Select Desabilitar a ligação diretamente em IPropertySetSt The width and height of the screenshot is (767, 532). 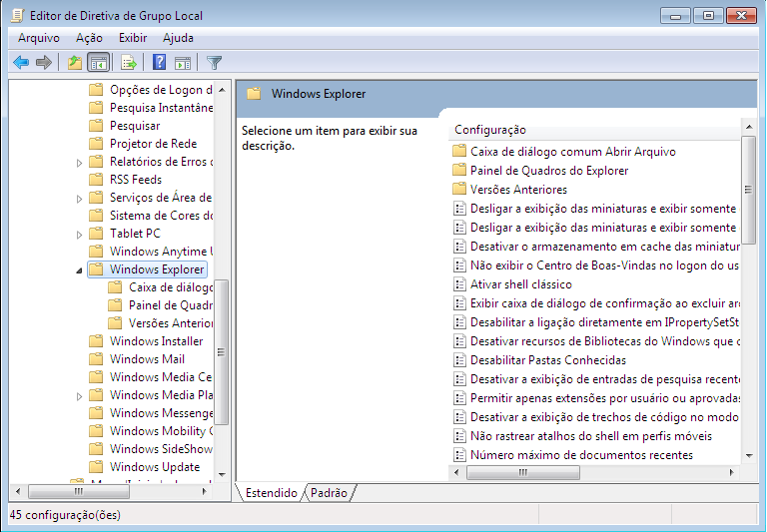tap(596, 322)
